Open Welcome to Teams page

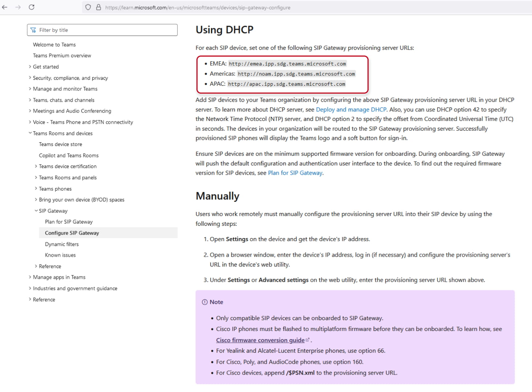54,45
